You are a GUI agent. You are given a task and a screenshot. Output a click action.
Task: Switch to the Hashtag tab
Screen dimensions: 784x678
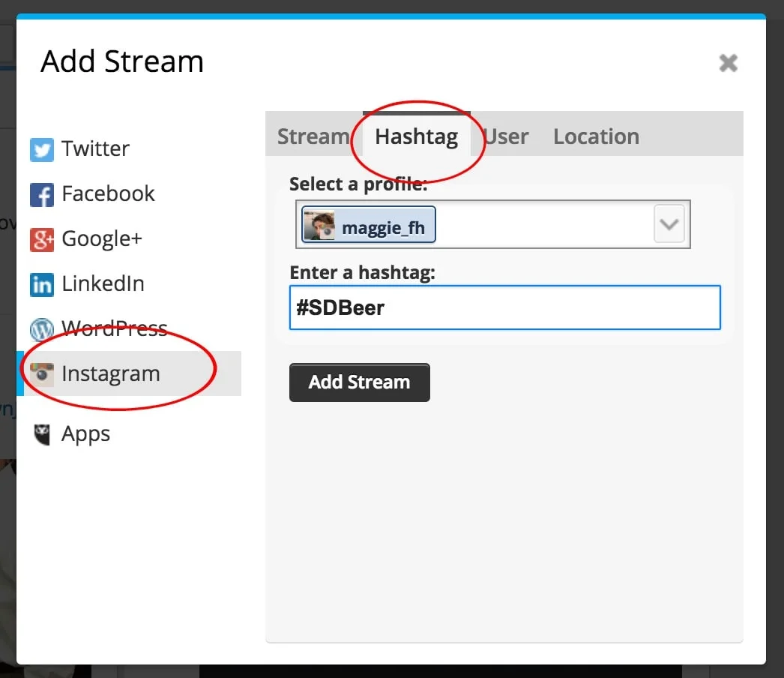coord(417,136)
